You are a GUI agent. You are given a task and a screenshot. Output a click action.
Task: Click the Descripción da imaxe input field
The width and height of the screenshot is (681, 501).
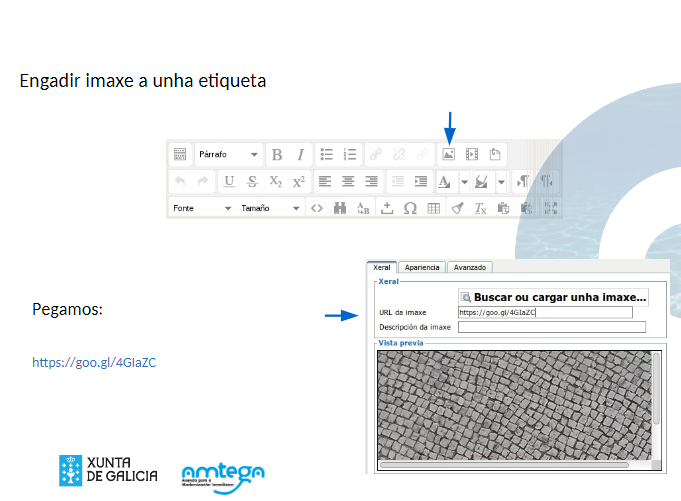[x=551, y=327]
